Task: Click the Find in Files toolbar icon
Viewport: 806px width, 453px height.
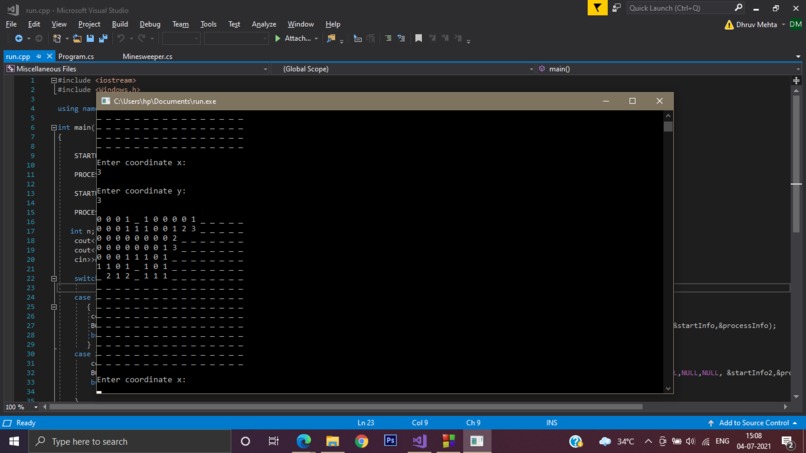Action: coord(331,39)
